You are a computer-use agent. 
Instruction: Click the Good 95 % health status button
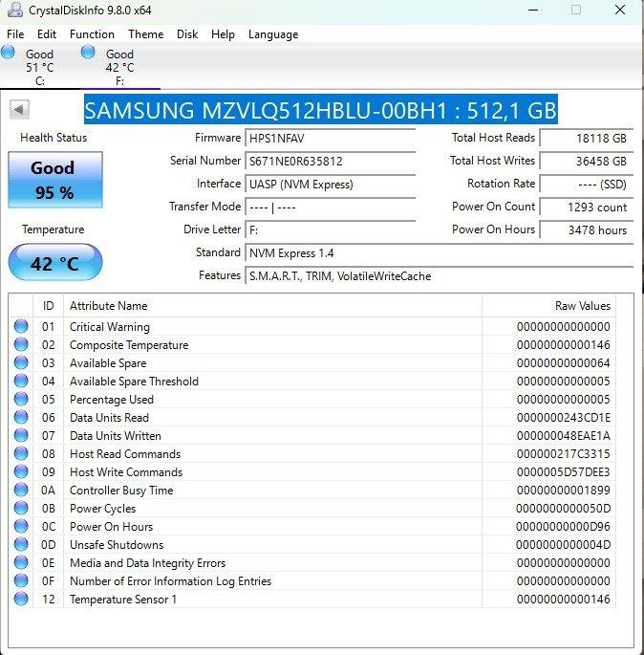54,180
